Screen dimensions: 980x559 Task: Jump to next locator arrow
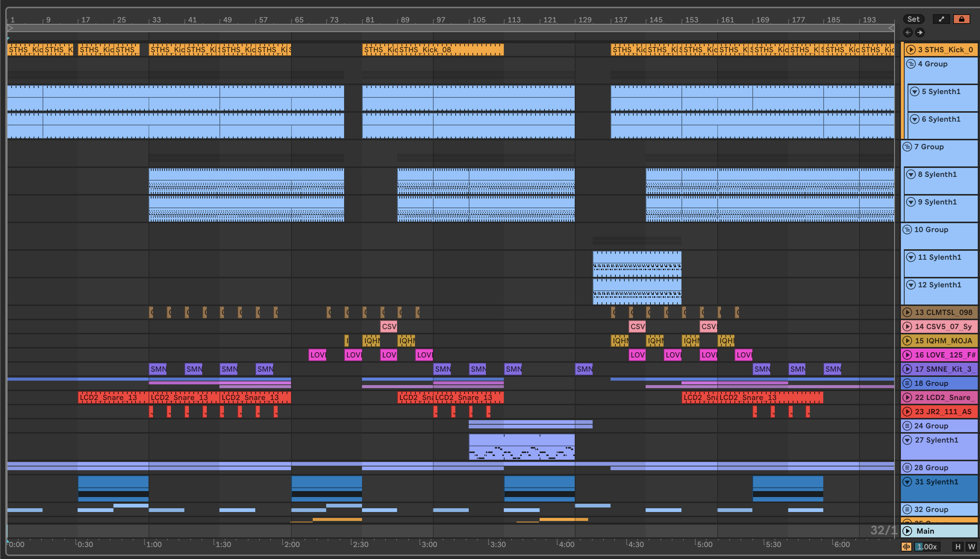click(x=920, y=32)
